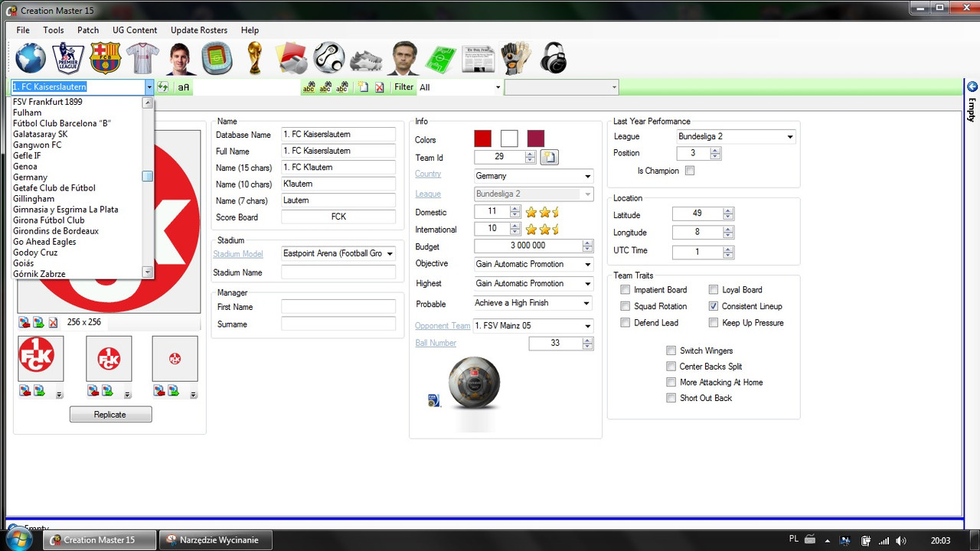The image size is (980, 551).
Task: Enable Impatient Board trait
Action: tap(626, 290)
